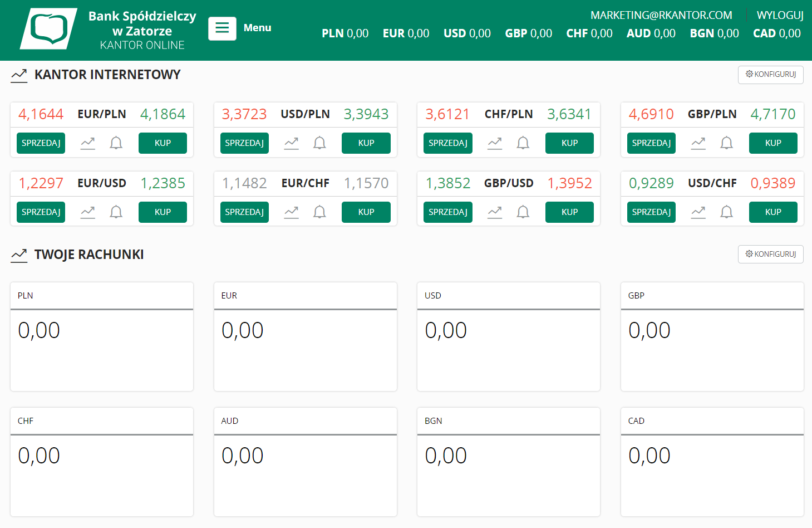Open the hamburger Menu button
Image resolution: width=812 pixels, height=528 pixels.
[222, 28]
